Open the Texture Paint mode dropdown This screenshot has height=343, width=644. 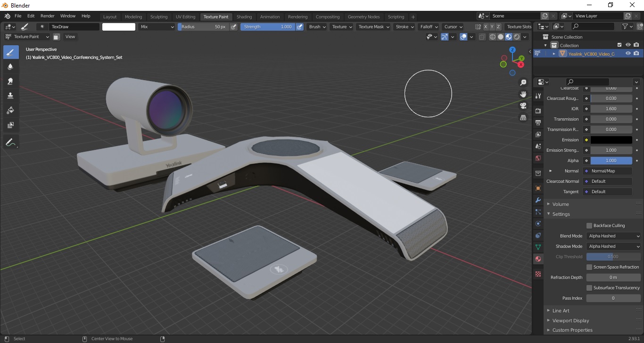(x=27, y=37)
